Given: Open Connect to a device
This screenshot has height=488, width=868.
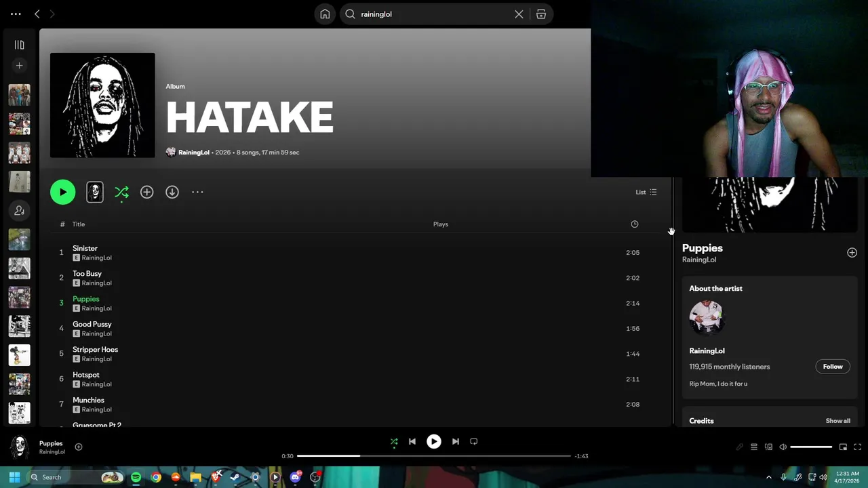Looking at the screenshot, I should pyautogui.click(x=768, y=447).
